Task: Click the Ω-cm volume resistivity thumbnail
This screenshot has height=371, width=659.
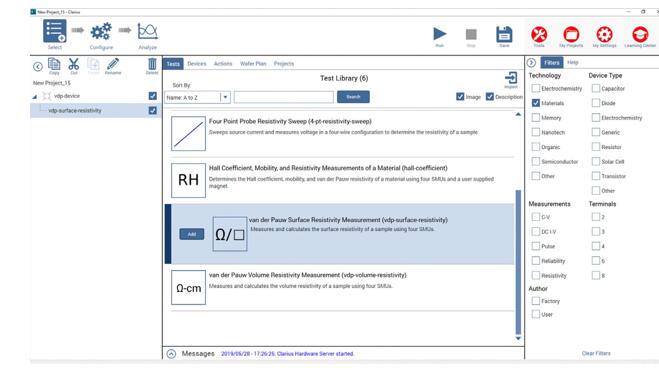Action: coord(188,287)
